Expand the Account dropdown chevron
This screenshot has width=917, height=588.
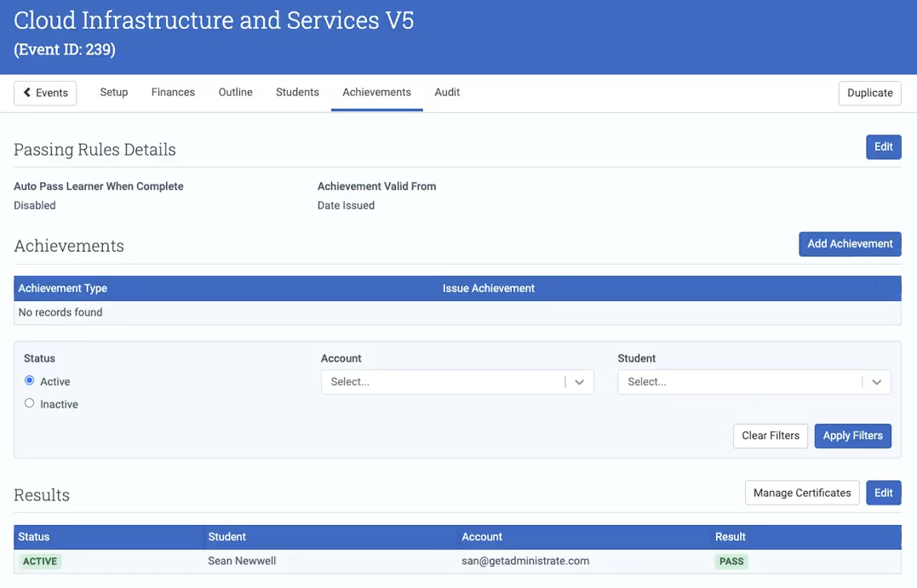click(x=580, y=382)
